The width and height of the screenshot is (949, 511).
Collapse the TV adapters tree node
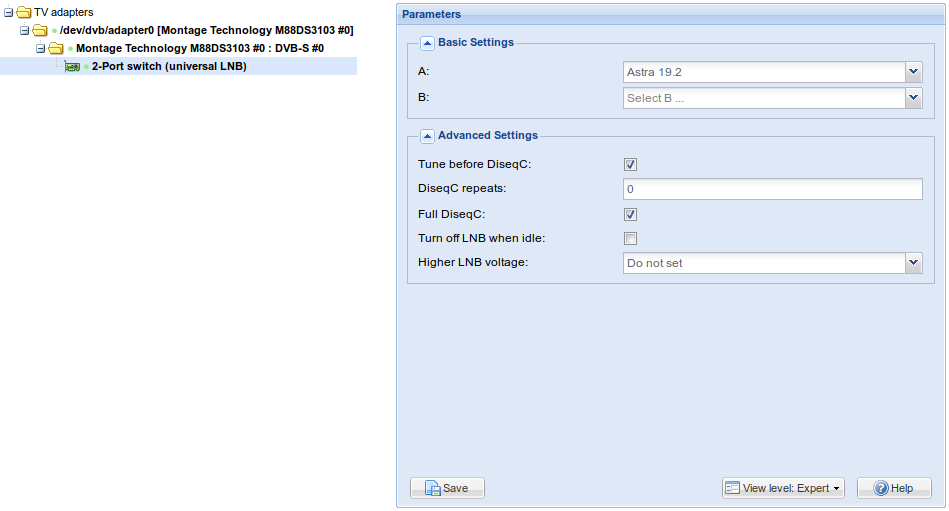point(8,12)
